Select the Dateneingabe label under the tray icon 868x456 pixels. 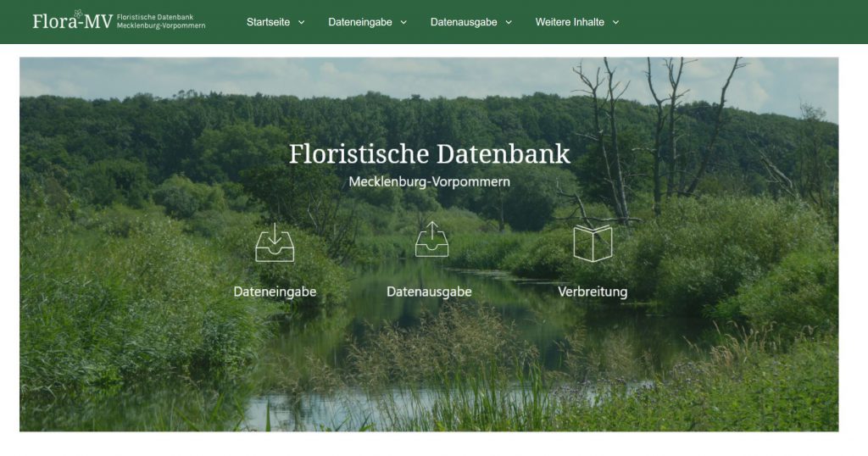(x=275, y=292)
